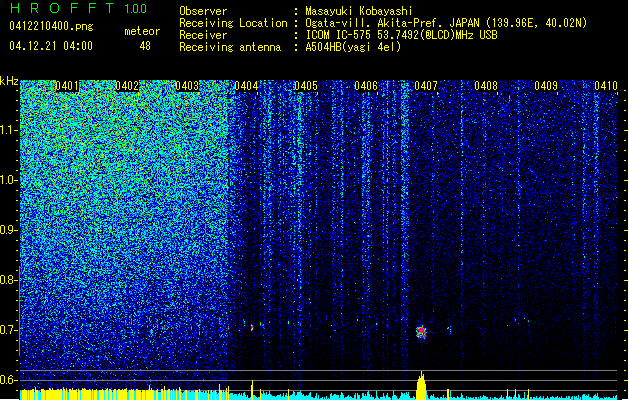Click the date stamp 04.12.21 04:00
The image size is (629, 400).
51,46
